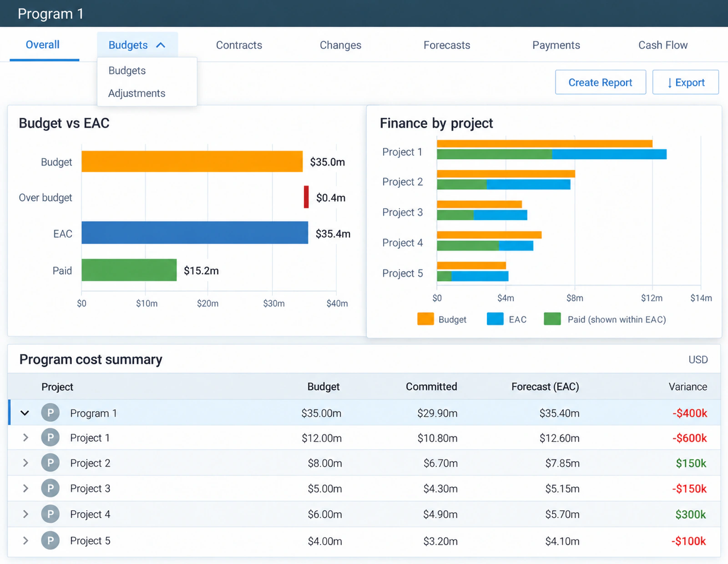The width and height of the screenshot is (728, 564).
Task: Expand the Project 5 row
Action: [25, 541]
